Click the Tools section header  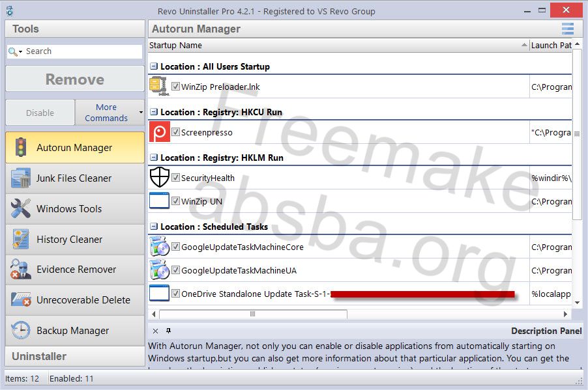[x=75, y=29]
